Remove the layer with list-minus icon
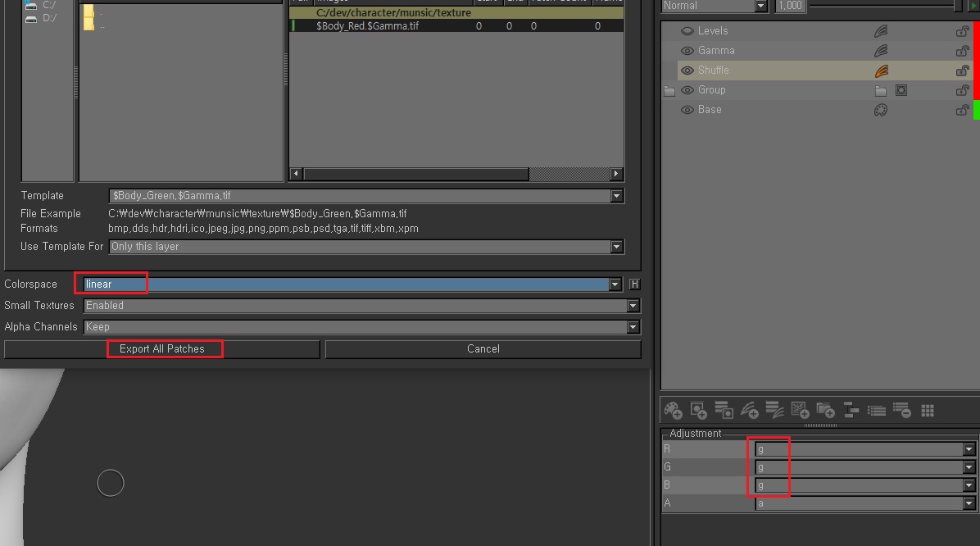 coord(902,410)
